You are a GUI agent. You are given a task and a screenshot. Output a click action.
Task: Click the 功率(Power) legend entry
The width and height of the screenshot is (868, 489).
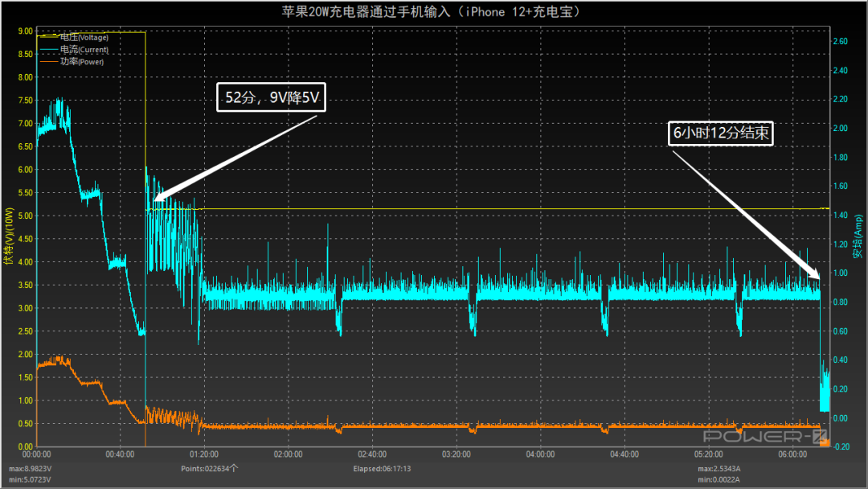(72, 61)
